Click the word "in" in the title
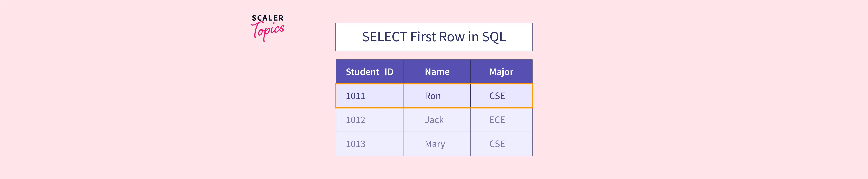Image resolution: width=868 pixels, height=179 pixels. [473, 37]
